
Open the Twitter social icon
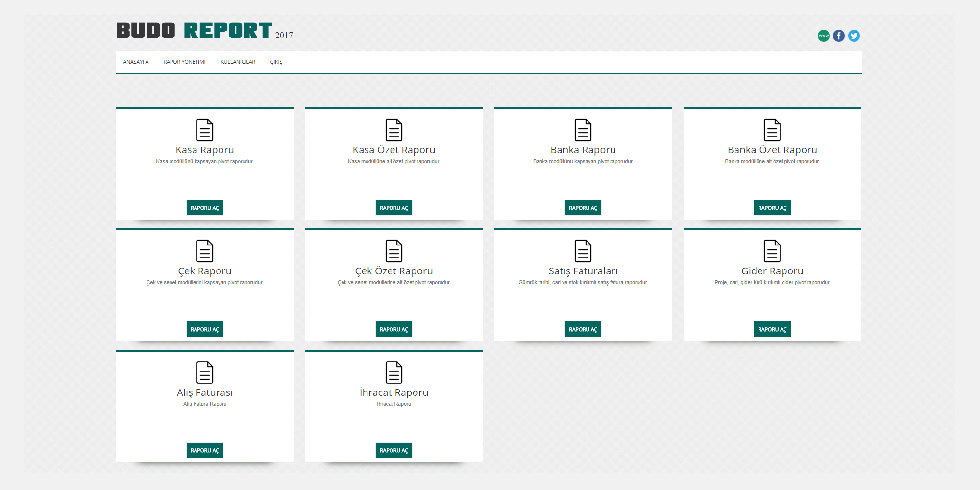click(854, 36)
